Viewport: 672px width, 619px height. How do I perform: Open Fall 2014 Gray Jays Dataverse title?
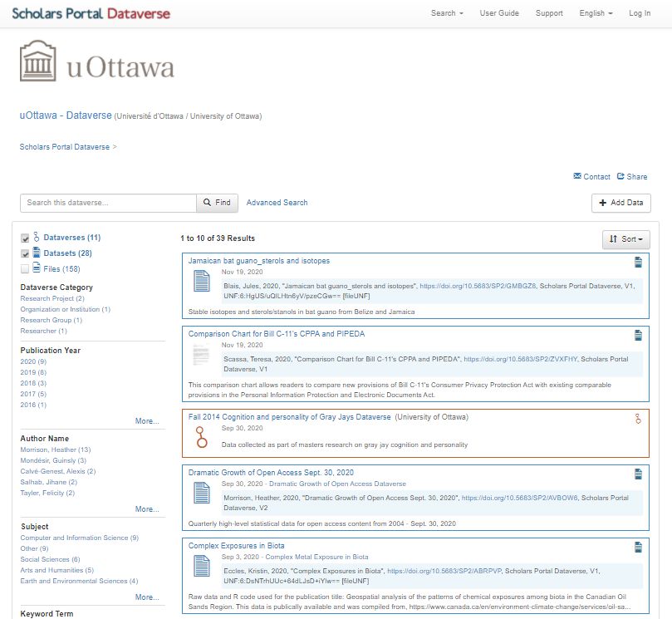tap(289, 416)
